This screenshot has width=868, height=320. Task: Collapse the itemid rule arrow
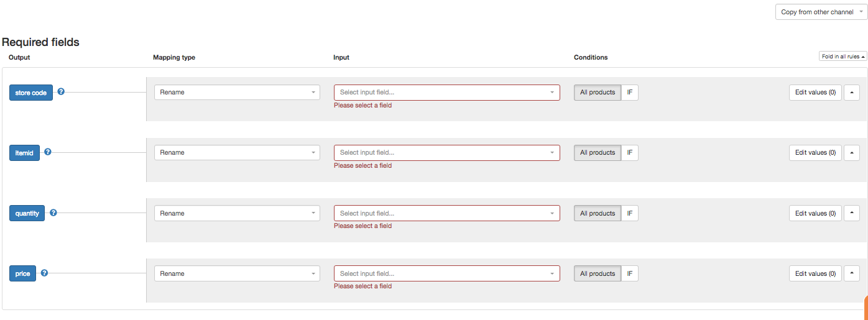click(x=851, y=153)
